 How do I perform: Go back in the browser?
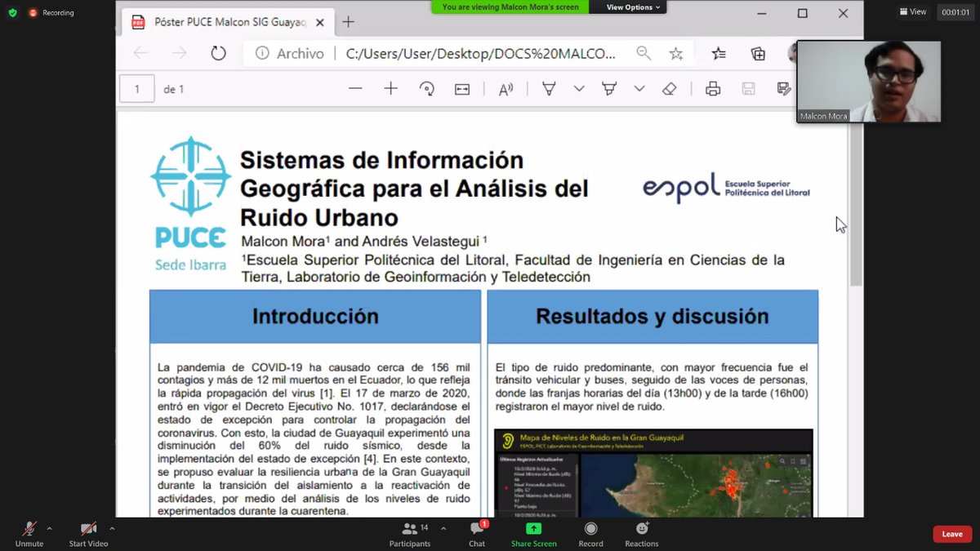(140, 53)
